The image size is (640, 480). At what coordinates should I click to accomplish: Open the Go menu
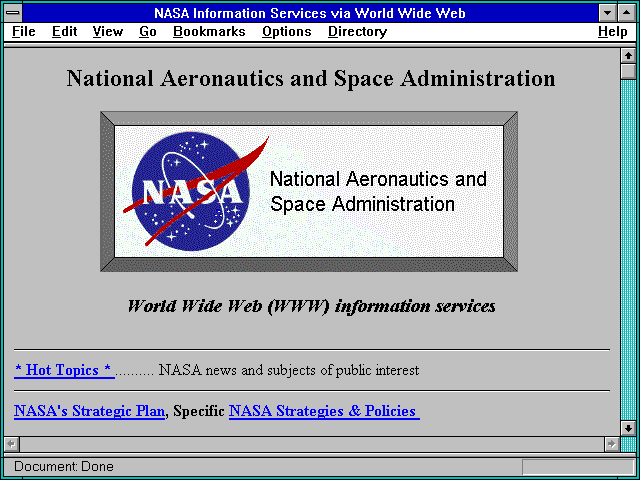[148, 31]
